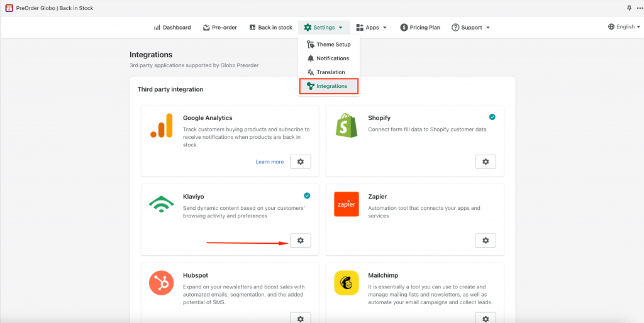
Task: Expand the Settings dropdown menu
Action: [323, 28]
